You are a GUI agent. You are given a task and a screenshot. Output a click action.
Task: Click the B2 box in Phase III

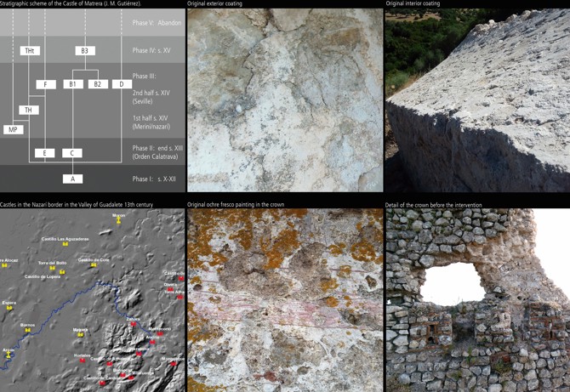(98, 84)
